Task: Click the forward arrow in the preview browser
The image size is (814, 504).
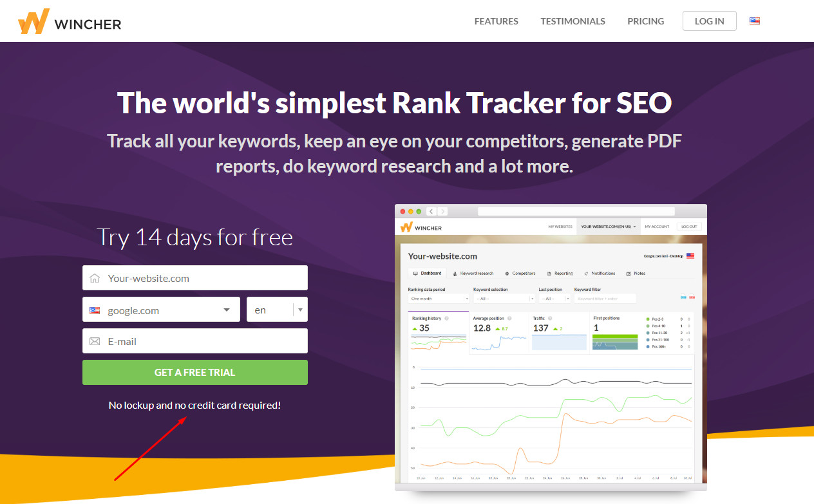Action: point(442,211)
